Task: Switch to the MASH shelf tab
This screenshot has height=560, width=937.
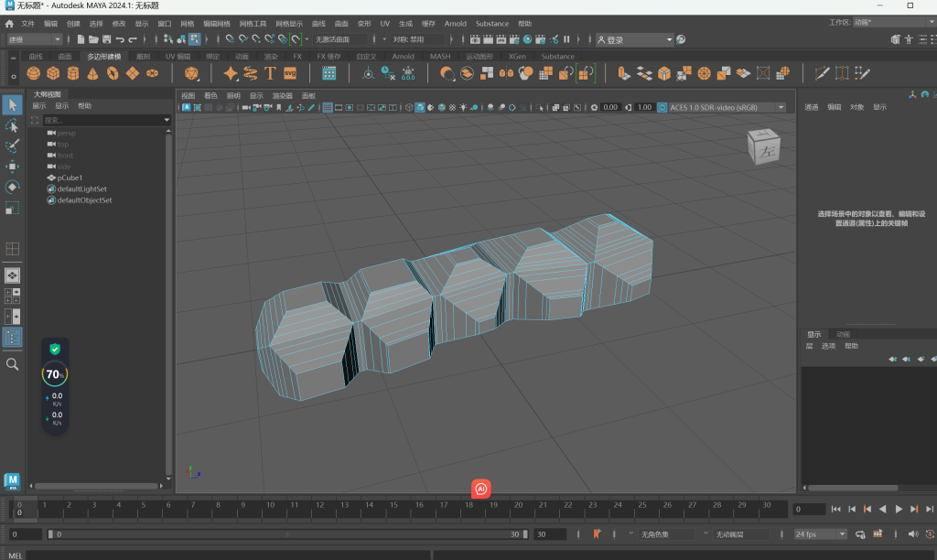Action: pyautogui.click(x=440, y=57)
